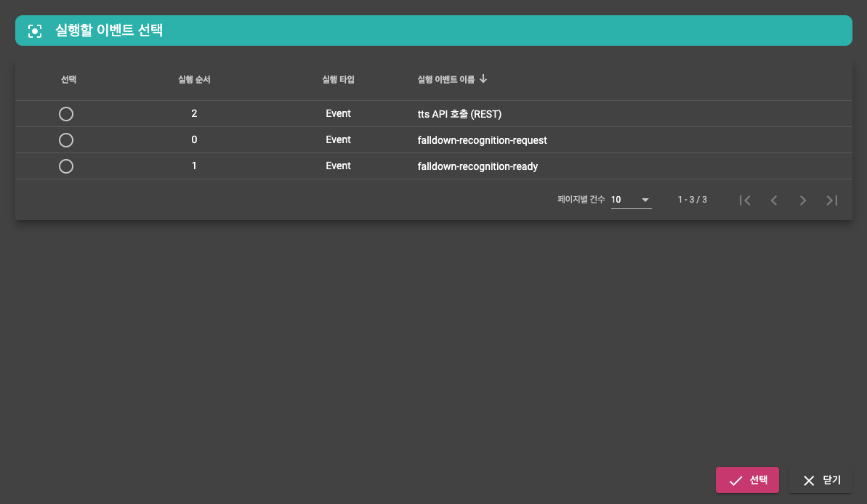Select the radio button for tts API 호출 (REST)
867x504 pixels.
pos(66,114)
